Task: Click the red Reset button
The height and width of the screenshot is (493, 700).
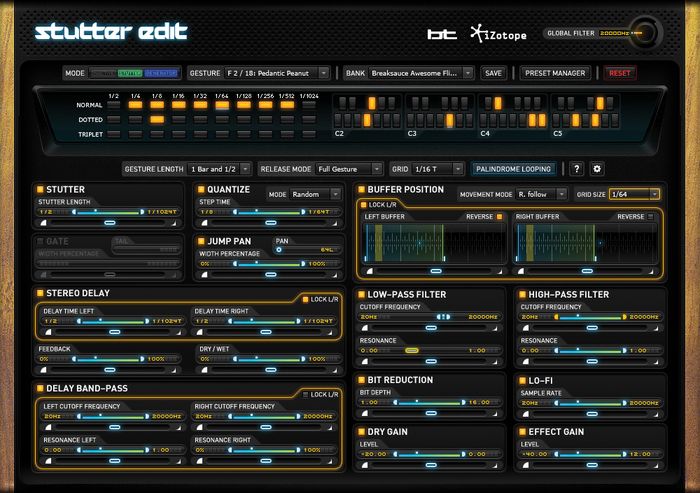Action: [620, 73]
